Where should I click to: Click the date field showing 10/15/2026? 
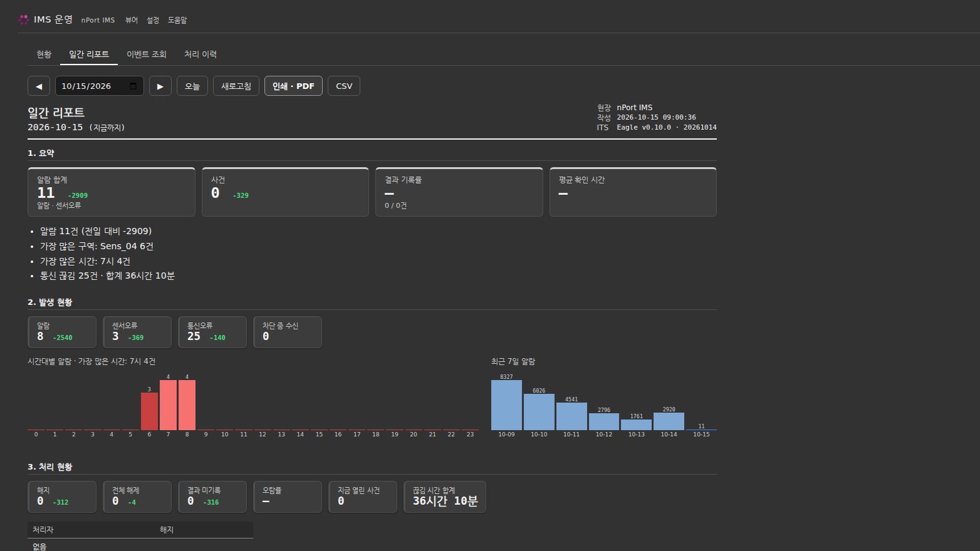coord(100,86)
